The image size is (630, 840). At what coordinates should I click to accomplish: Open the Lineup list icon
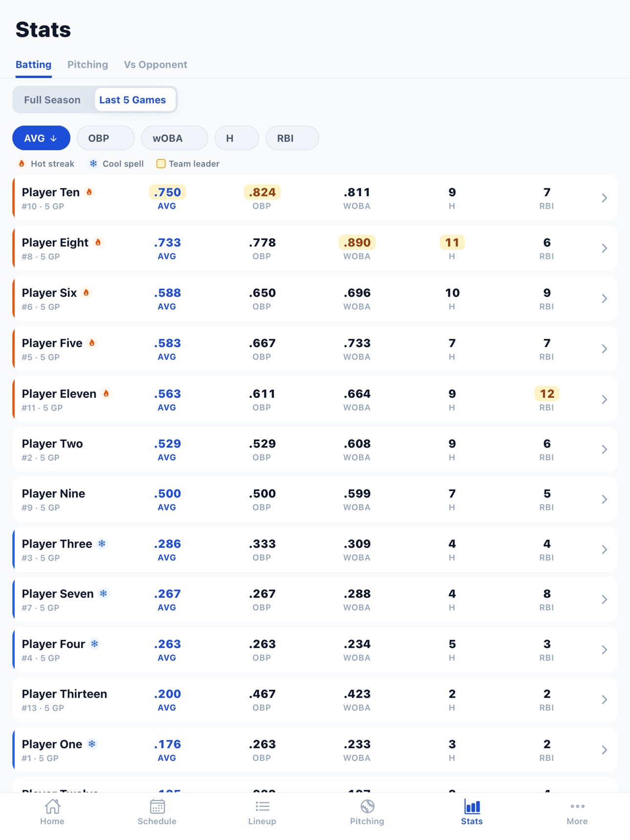[262, 806]
